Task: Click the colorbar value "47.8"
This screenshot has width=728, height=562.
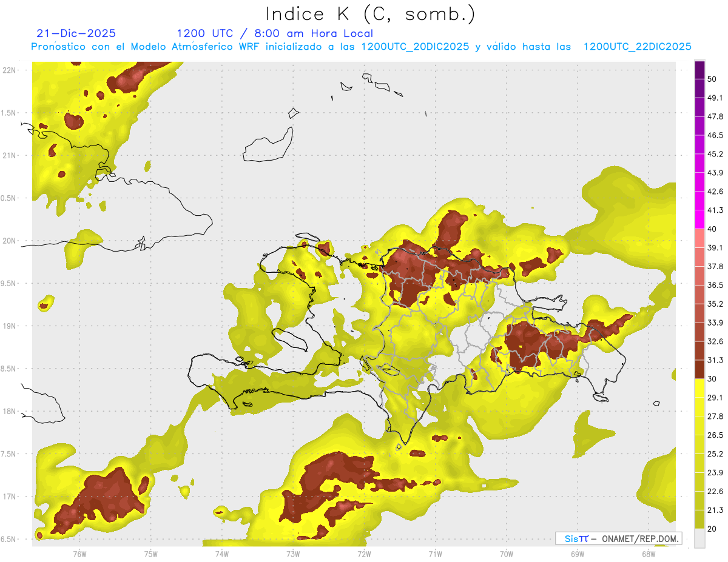Action: [715, 116]
